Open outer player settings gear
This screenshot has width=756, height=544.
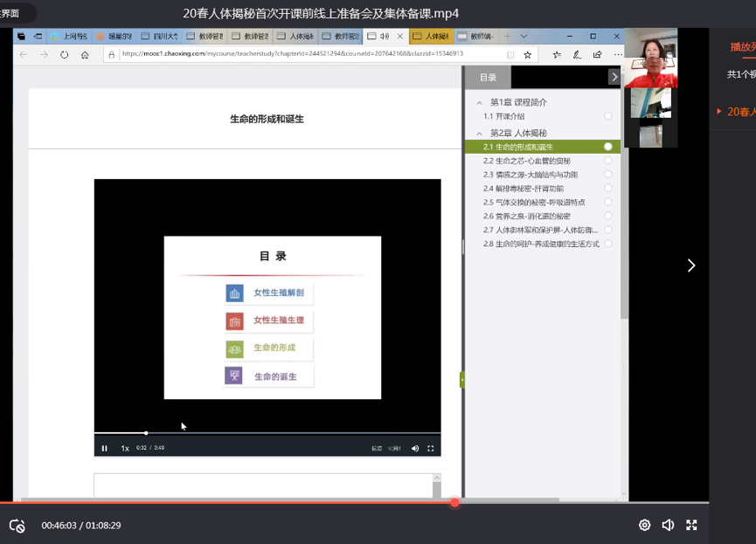(644, 525)
